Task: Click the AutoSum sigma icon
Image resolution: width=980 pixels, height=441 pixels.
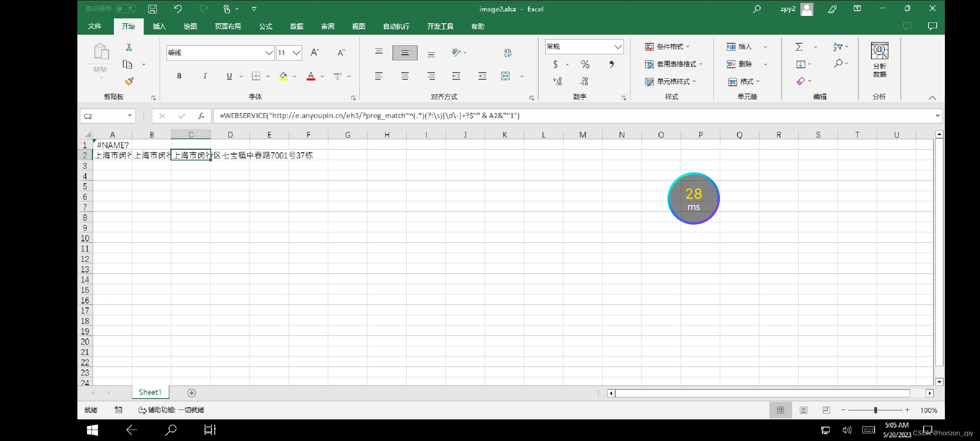Action: [799, 47]
